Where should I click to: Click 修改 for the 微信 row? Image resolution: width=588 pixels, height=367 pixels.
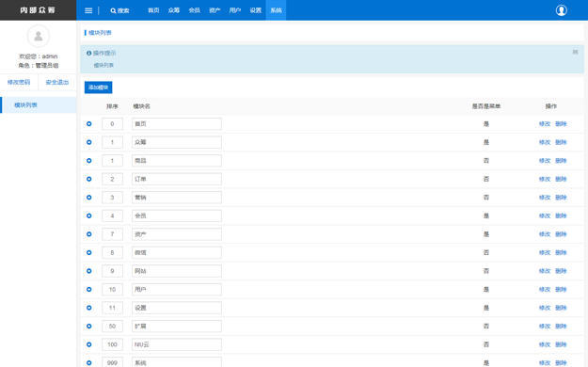pyautogui.click(x=545, y=252)
